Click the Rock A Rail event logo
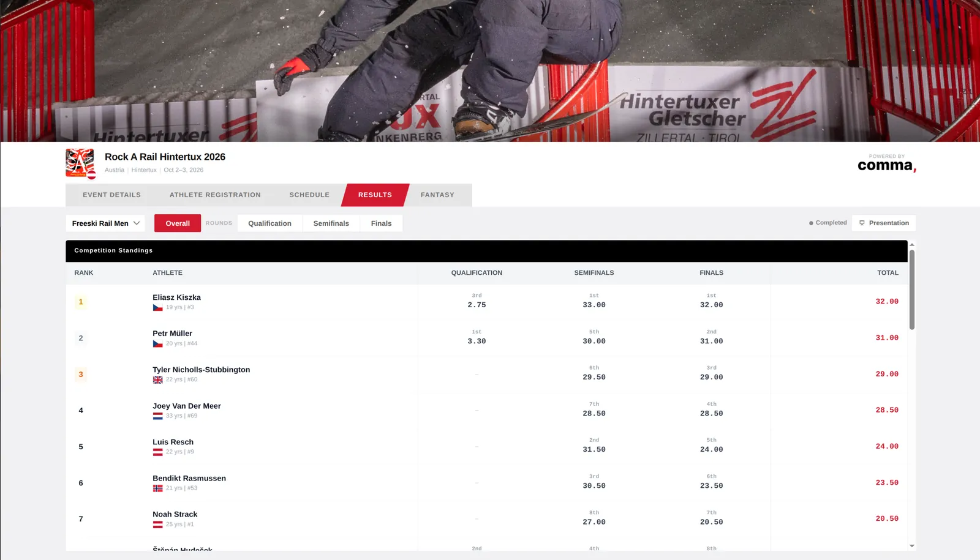The image size is (980, 560). coord(80,163)
